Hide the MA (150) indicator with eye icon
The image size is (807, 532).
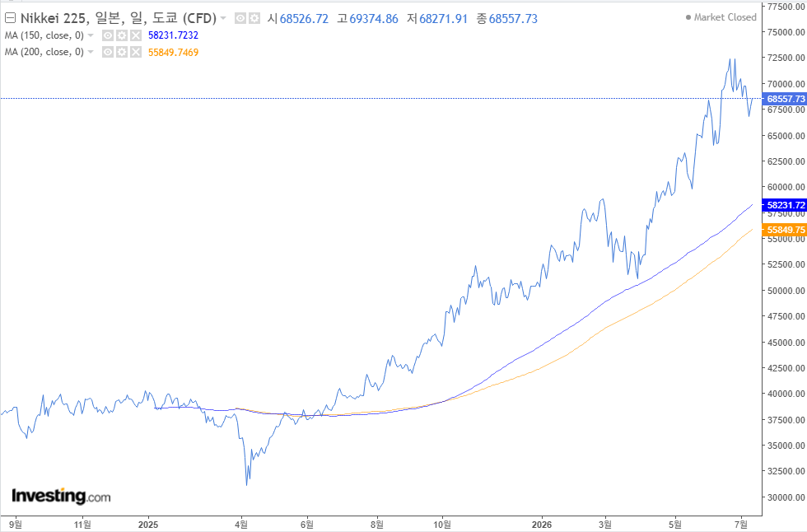(x=108, y=35)
